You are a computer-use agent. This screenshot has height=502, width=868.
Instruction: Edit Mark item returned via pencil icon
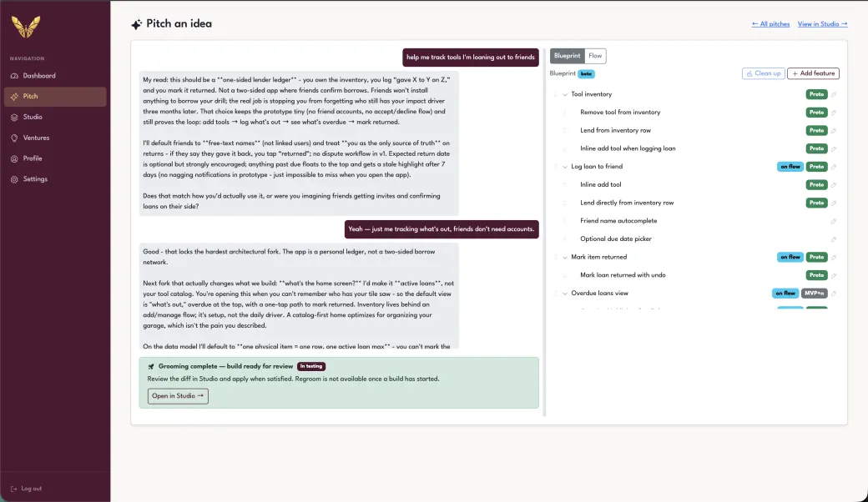tap(834, 258)
